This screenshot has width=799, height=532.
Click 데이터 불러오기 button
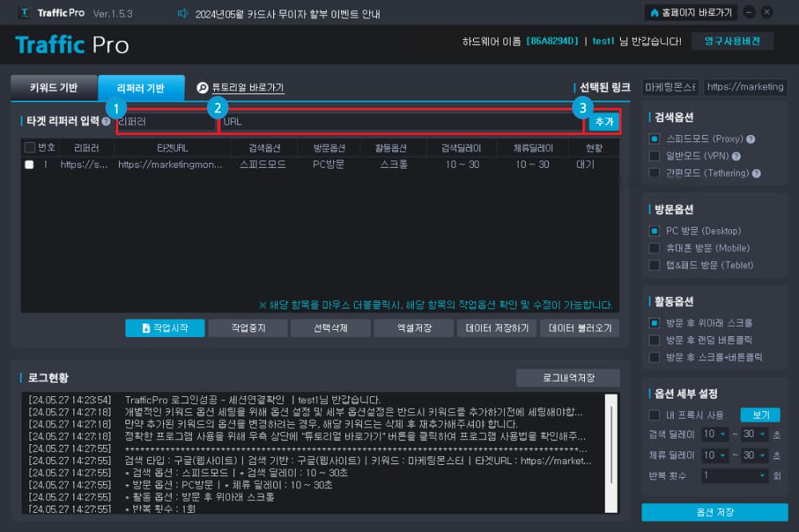(580, 328)
